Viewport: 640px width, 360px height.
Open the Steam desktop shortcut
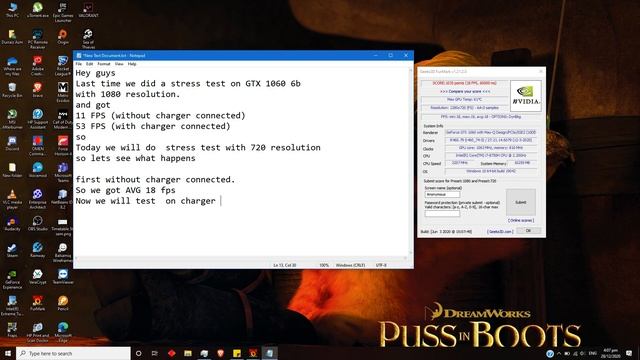[x=12, y=250]
